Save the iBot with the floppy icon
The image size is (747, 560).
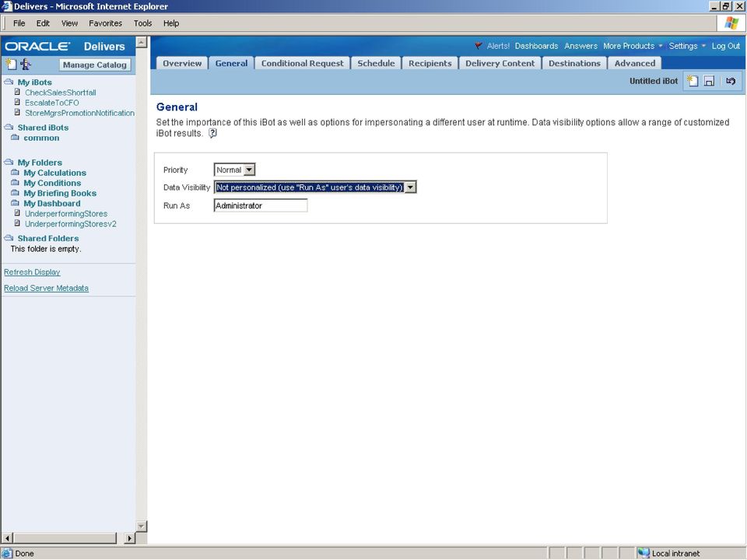coord(710,81)
